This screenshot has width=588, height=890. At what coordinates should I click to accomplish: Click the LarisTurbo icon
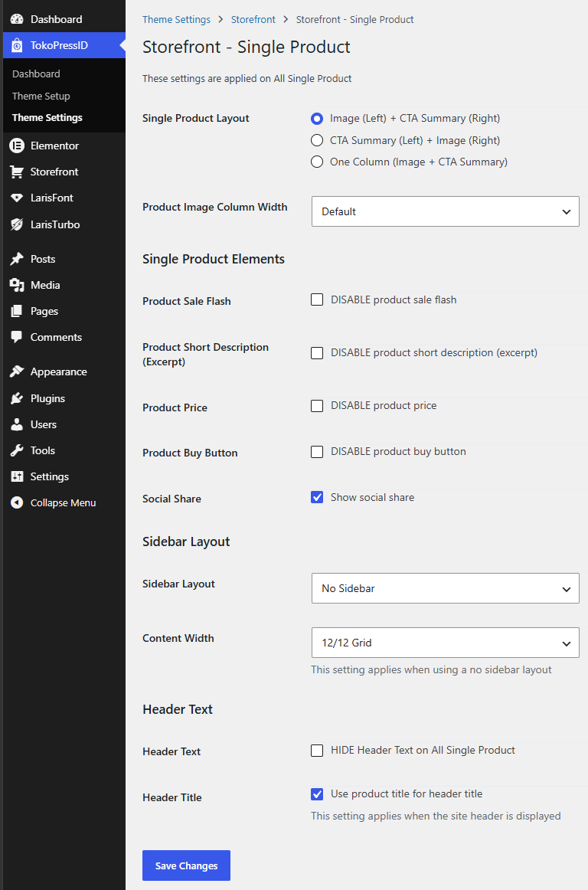click(x=17, y=224)
